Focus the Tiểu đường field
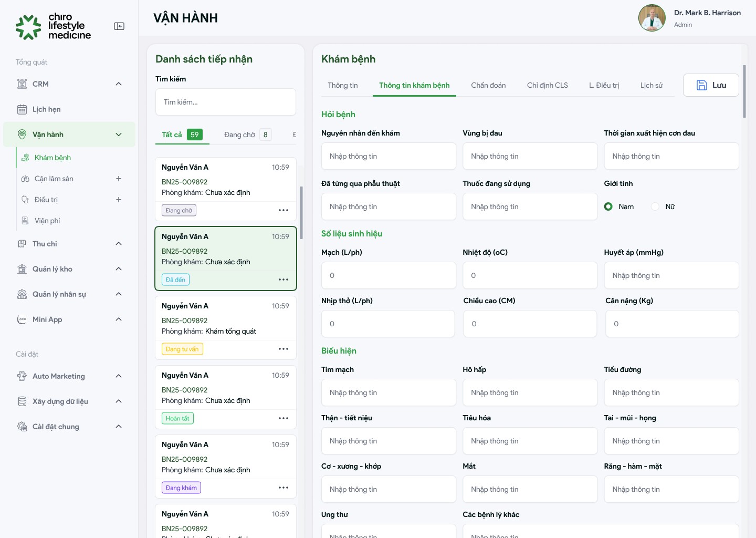Screen dimensions: 756x538 pos(671,392)
